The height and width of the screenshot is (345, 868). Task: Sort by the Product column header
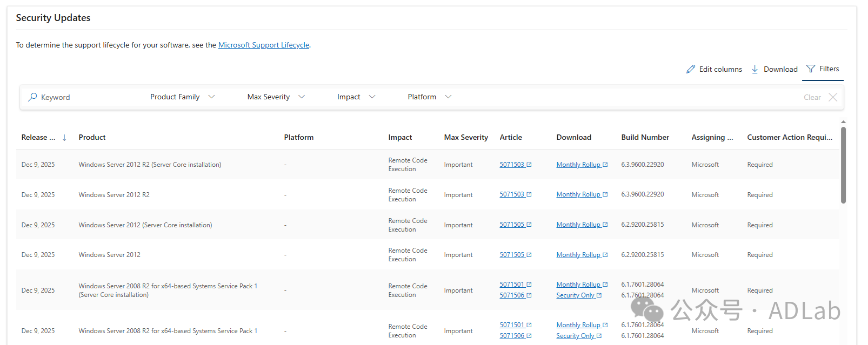coord(92,138)
